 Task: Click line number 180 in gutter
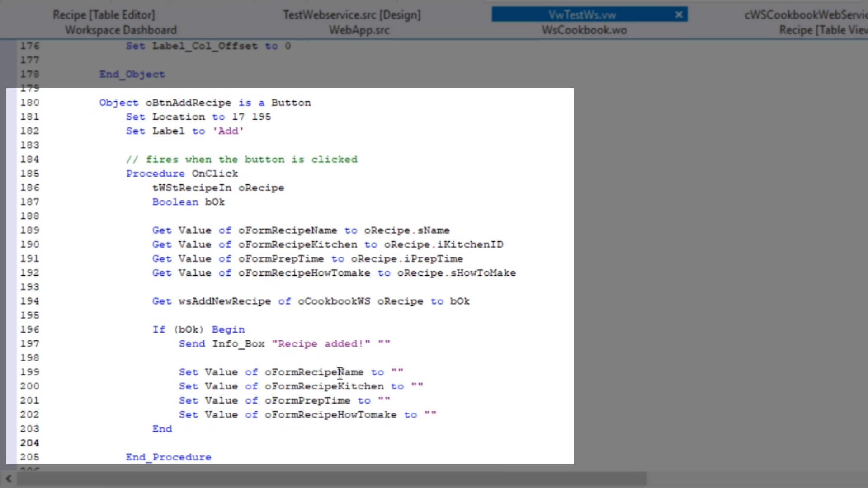pos(29,103)
